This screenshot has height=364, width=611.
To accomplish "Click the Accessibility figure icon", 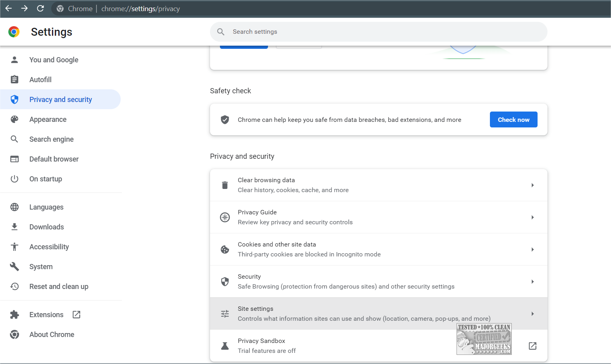I will pyautogui.click(x=15, y=247).
